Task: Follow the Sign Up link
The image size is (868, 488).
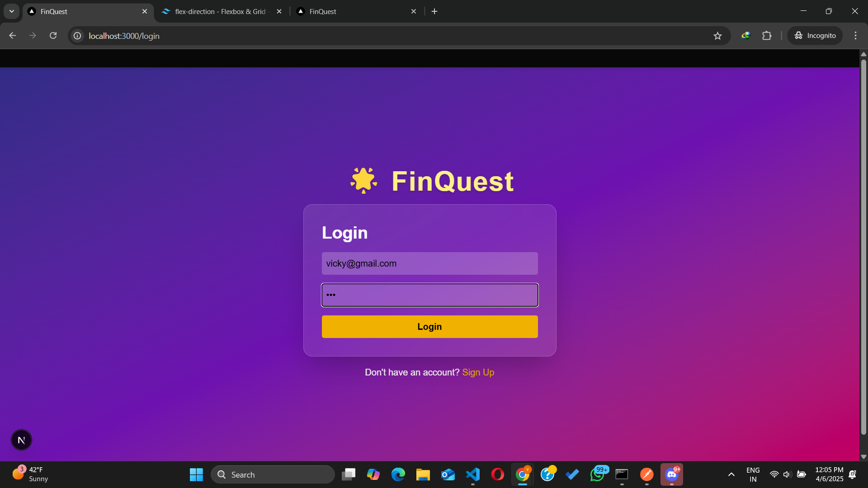Action: 478,372
